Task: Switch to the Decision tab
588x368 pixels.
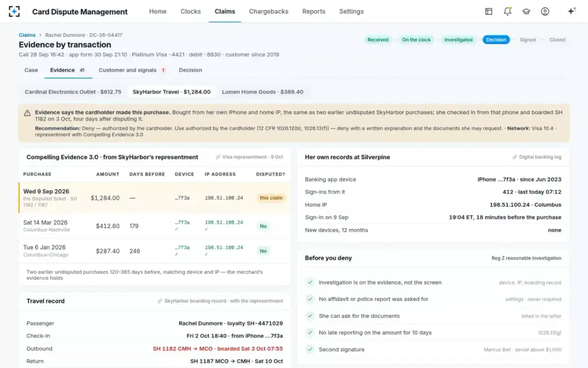Action: point(191,70)
